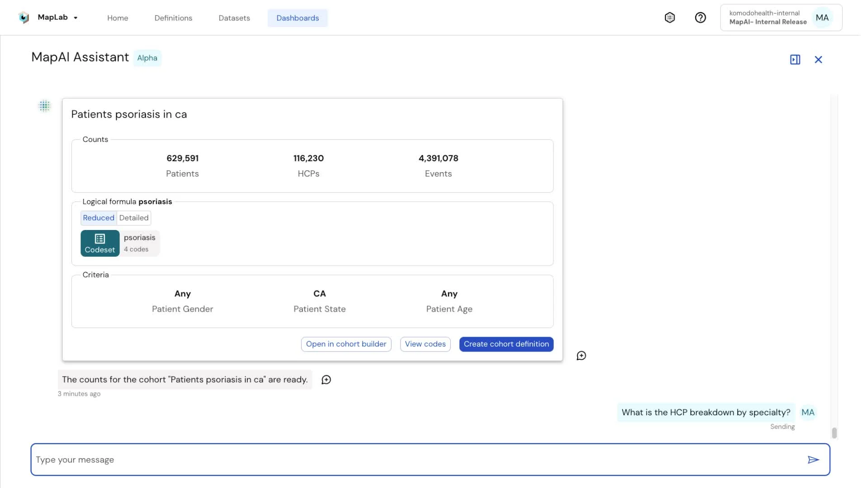Go to the Home tab

click(x=118, y=18)
